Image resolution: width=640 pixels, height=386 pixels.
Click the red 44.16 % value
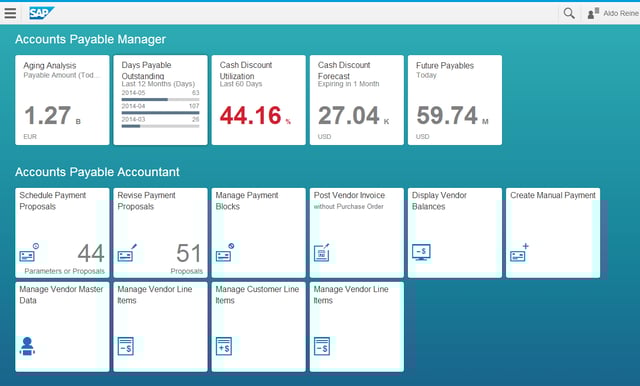tap(255, 115)
